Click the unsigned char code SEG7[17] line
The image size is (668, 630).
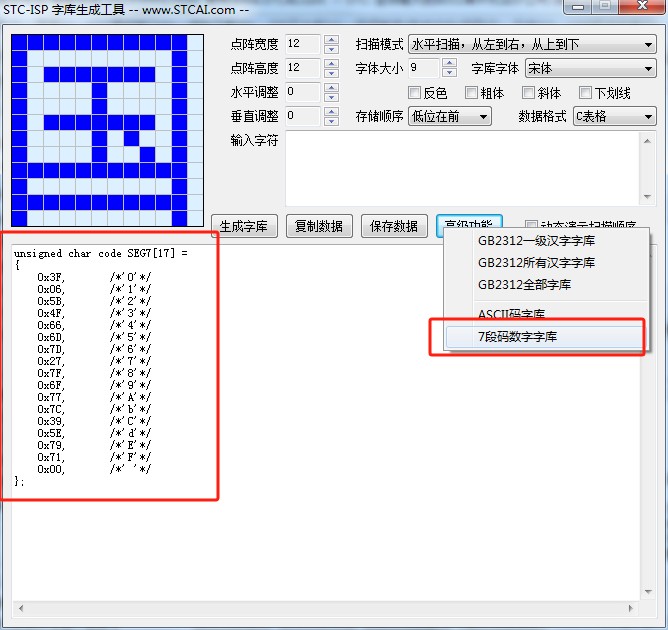tap(101, 253)
